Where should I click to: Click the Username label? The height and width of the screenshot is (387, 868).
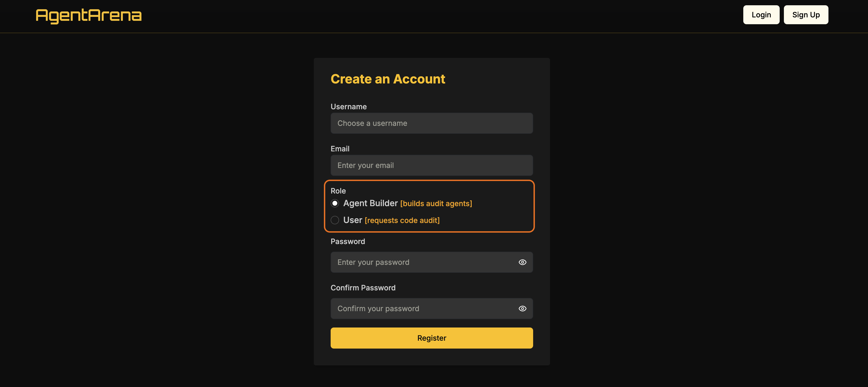(x=348, y=107)
